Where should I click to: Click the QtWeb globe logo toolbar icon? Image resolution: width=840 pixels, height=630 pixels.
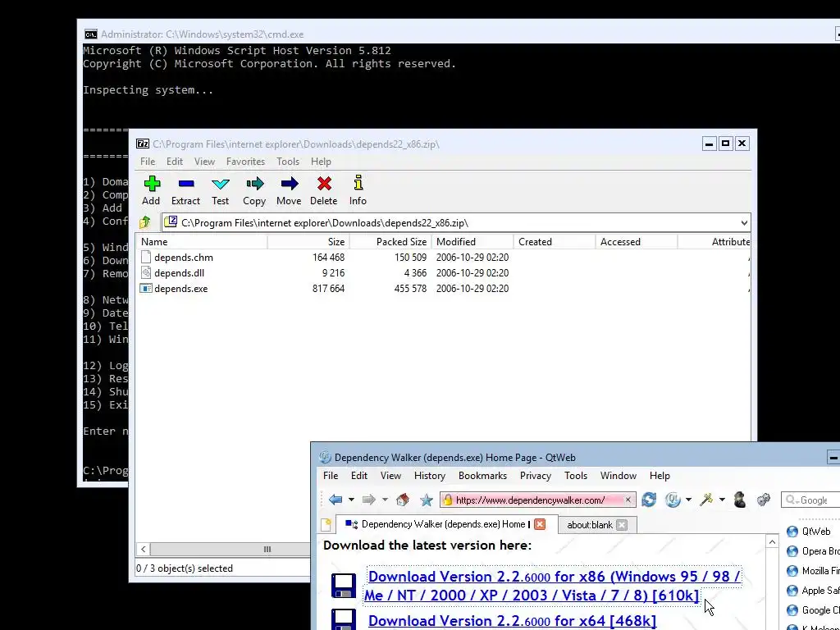pyautogui.click(x=673, y=500)
